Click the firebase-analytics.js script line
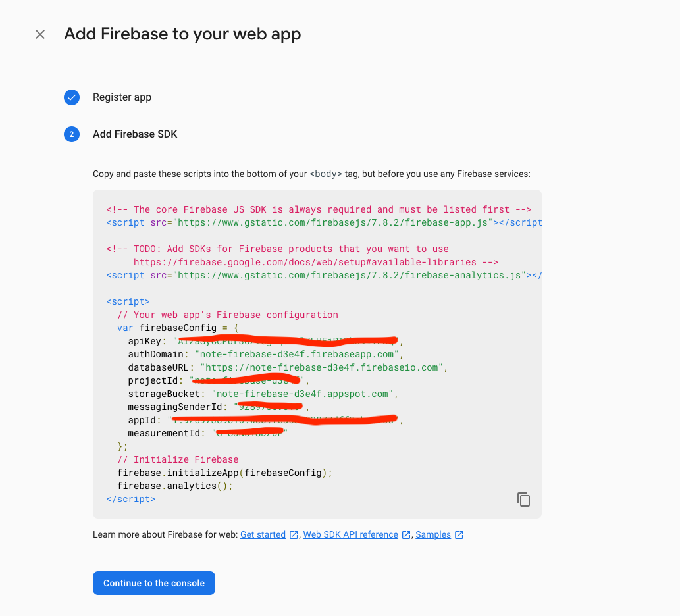Screen dimensions: 680x616 (323, 275)
